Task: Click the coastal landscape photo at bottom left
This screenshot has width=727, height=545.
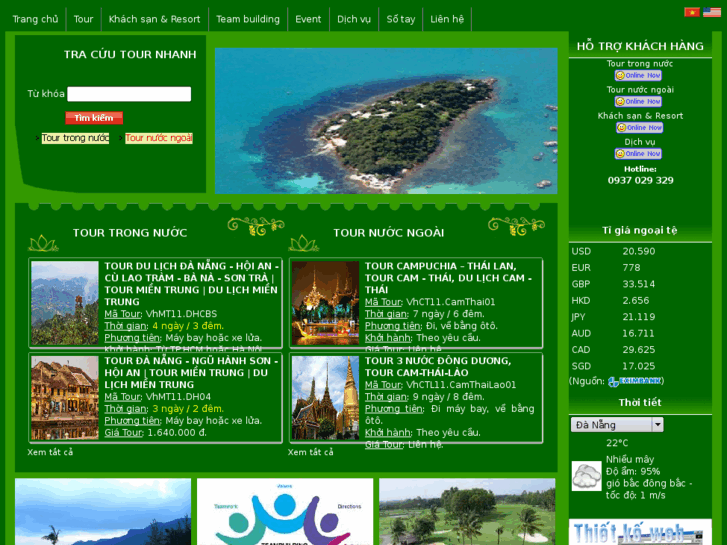Action: coord(103,512)
